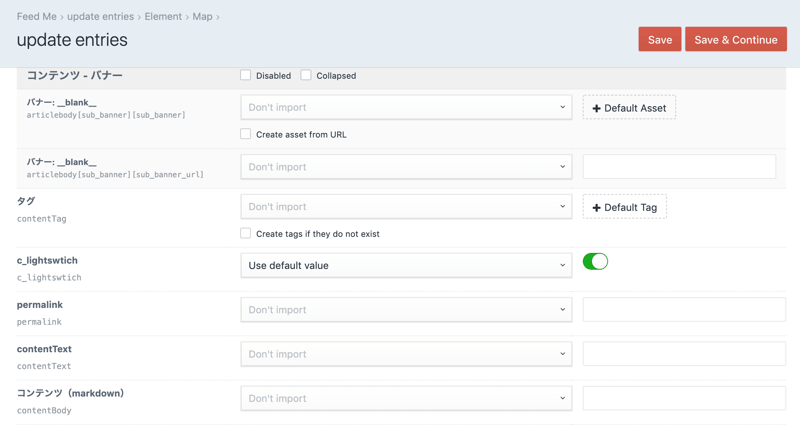Click the Save button

[659, 39]
